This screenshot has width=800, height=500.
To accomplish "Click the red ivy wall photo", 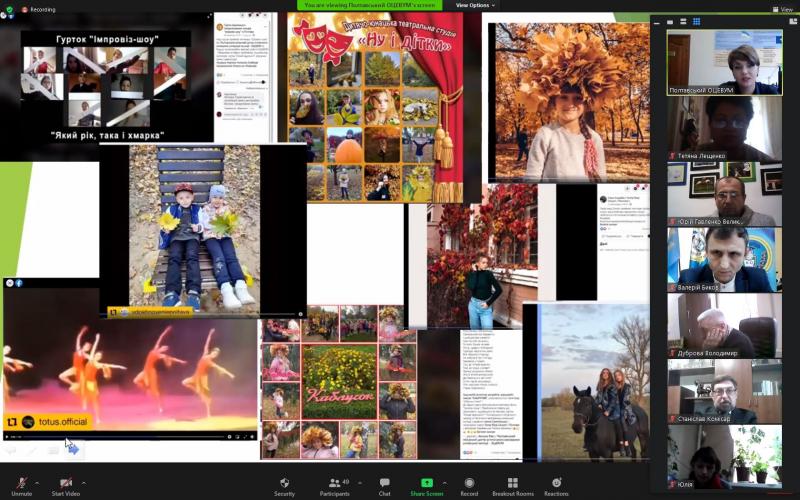I will coord(482,256).
